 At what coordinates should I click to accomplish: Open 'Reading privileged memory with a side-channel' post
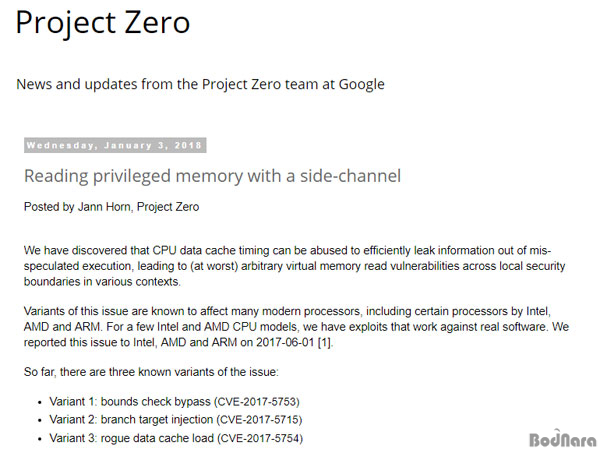[x=212, y=176]
